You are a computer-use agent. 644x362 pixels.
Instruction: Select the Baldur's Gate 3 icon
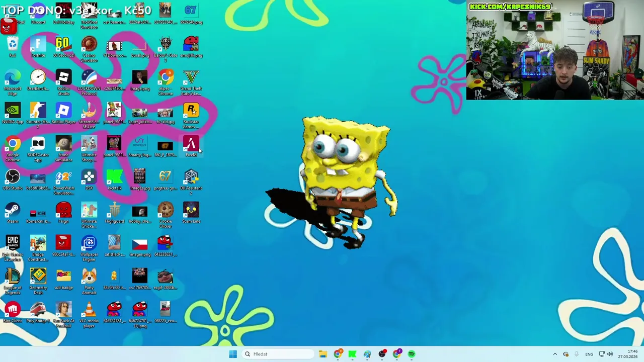tap(166, 49)
